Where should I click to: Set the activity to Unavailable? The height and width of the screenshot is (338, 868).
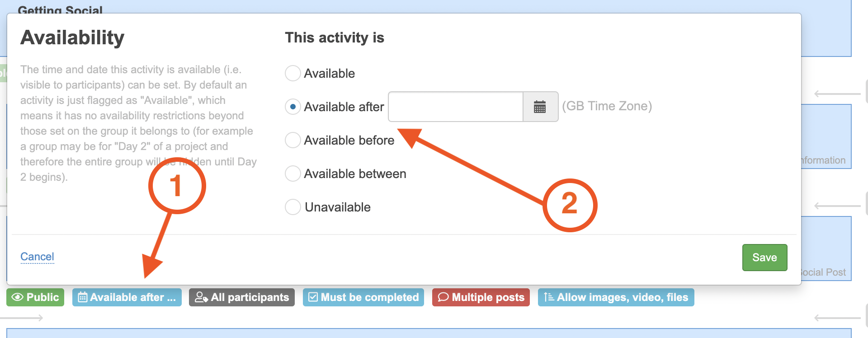coord(293,207)
